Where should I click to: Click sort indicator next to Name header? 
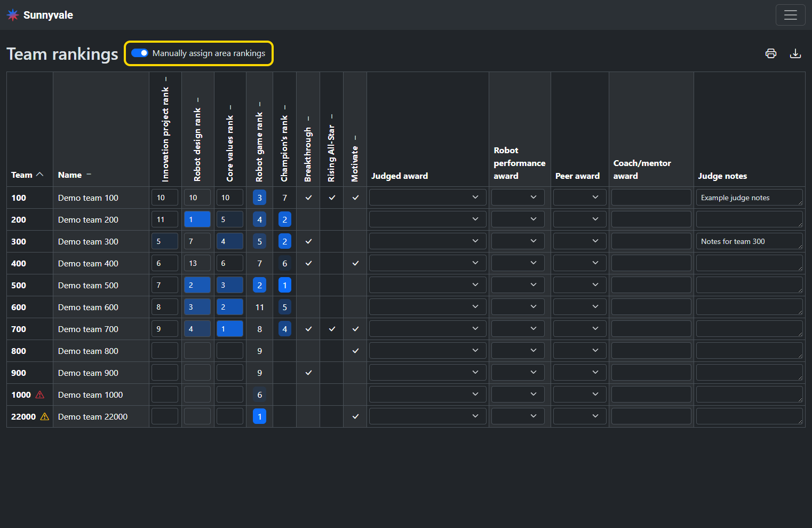click(89, 175)
